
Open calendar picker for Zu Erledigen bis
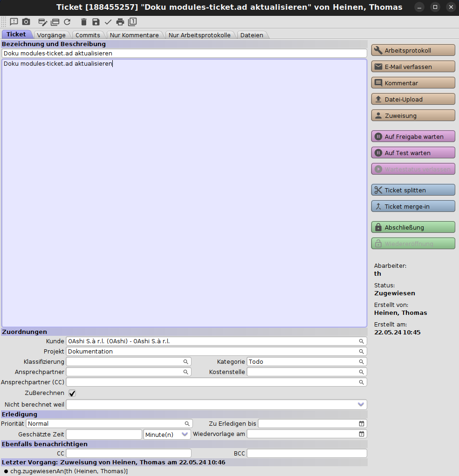[361, 424]
